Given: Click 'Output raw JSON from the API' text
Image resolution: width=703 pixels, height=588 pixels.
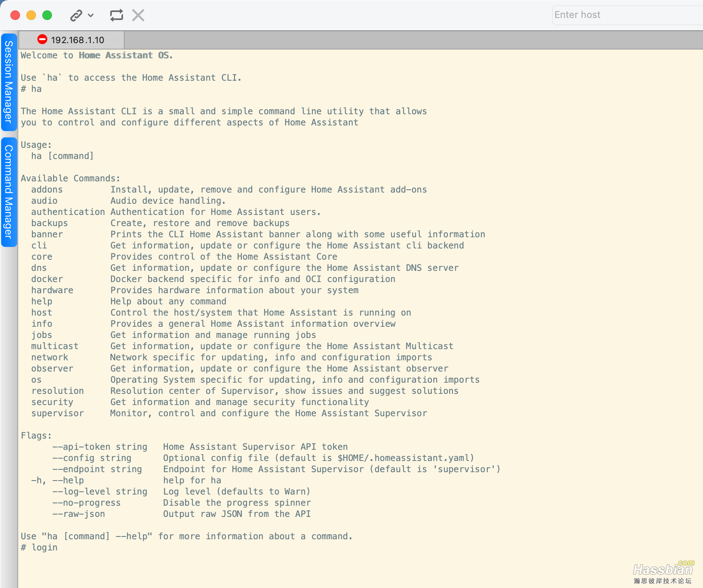Looking at the screenshot, I should (237, 514).
